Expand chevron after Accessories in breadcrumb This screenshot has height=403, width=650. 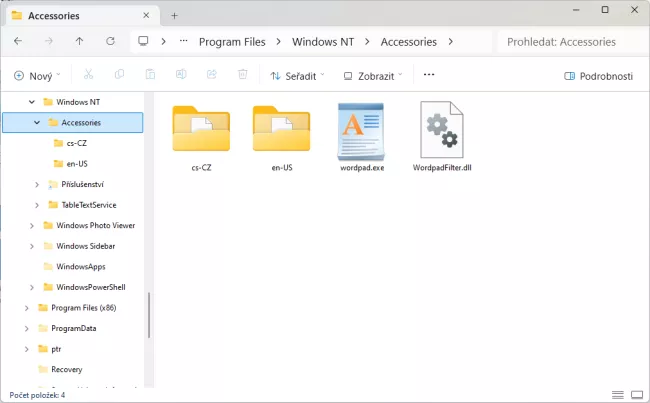pyautogui.click(x=451, y=42)
